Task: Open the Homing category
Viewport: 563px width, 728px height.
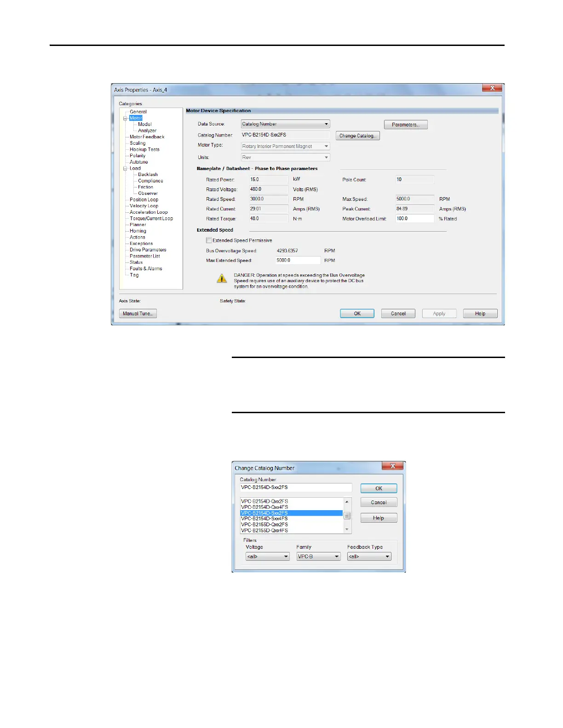Action: [138, 231]
